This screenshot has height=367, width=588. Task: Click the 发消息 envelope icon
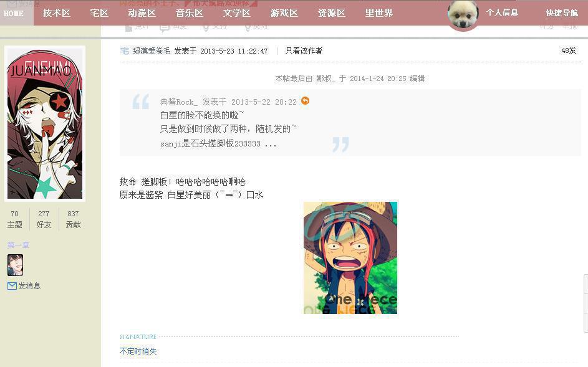pyautogui.click(x=12, y=286)
